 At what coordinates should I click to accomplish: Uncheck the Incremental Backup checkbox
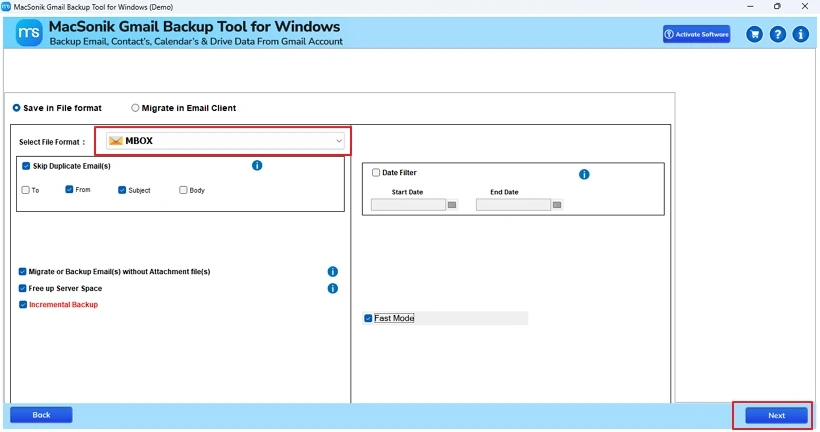[23, 304]
